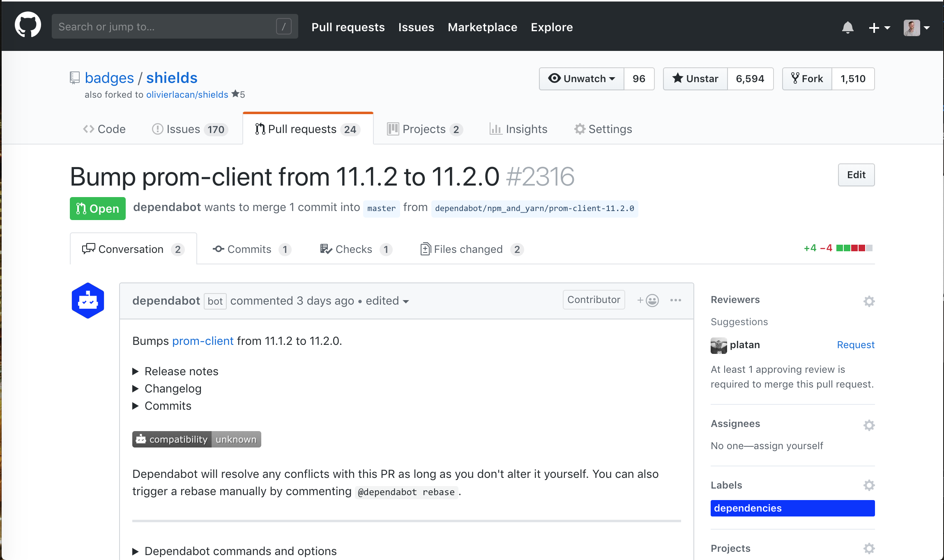Select the dependencies label
944x560 pixels.
792,508
